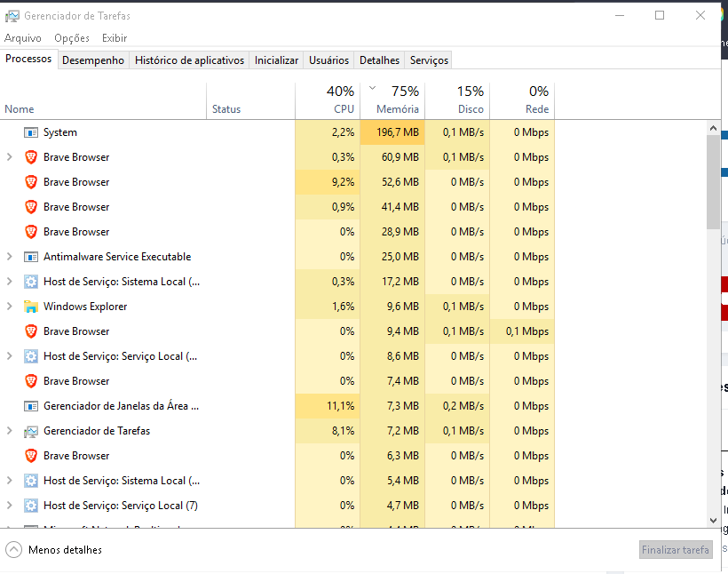Select the Antimalware Service Executable name text
This screenshot has height=574, width=728.
[117, 257]
